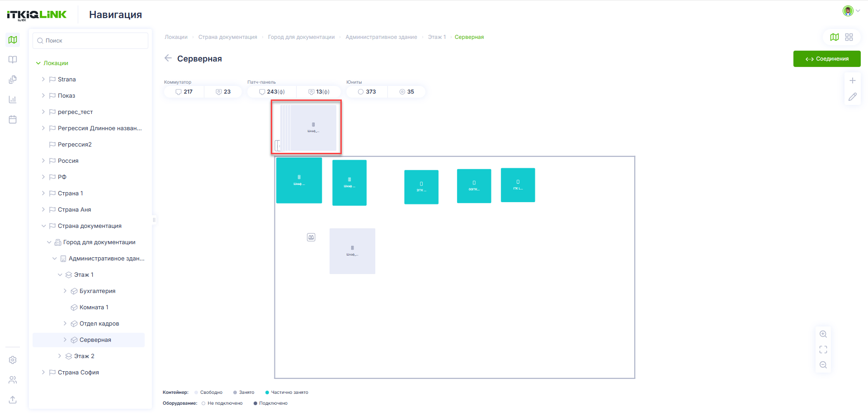Click the pencil edit icon on canvas
The height and width of the screenshot is (416, 868).
coord(853,97)
